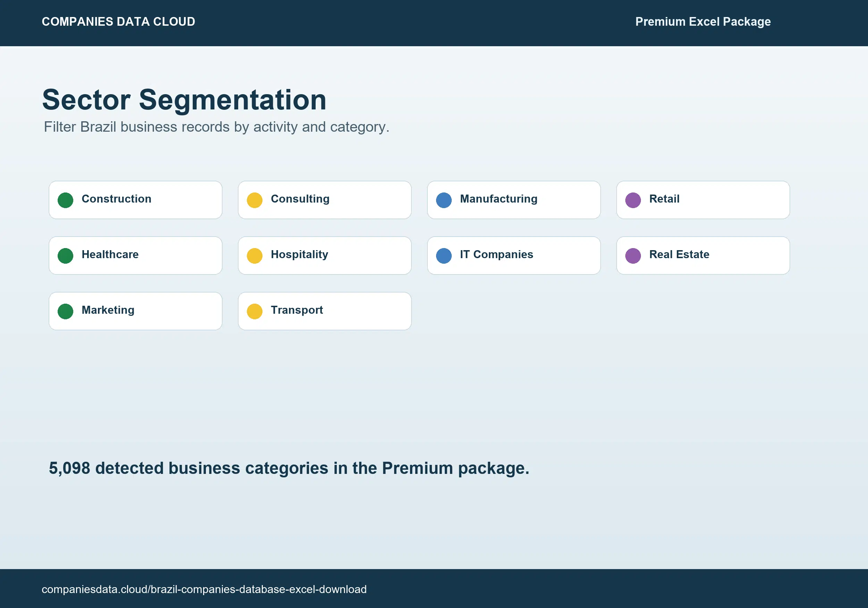Viewport: 868px width, 608px height.
Task: Click the blue dot beside IT Companies
Action: click(x=444, y=256)
